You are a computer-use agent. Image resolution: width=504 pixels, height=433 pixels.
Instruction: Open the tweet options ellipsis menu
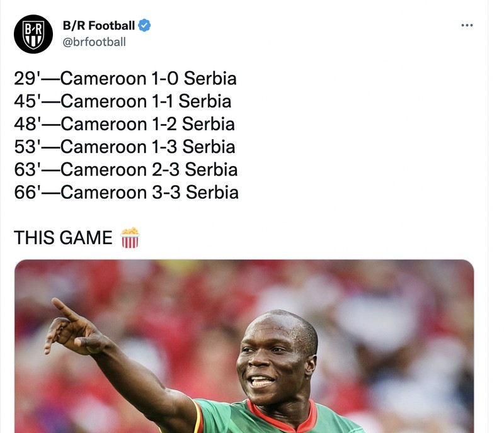coord(467,24)
